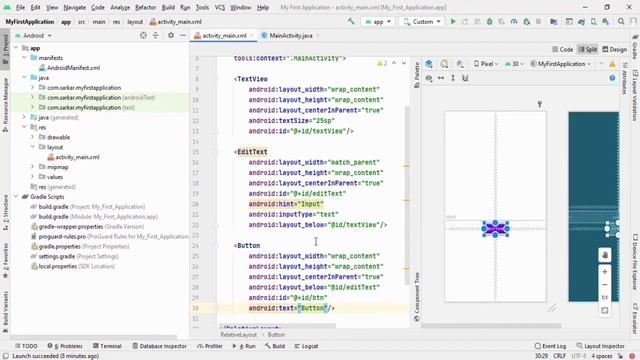640x360 pixels.
Task: Toggle the Build Variants side panel
Action: (5, 311)
